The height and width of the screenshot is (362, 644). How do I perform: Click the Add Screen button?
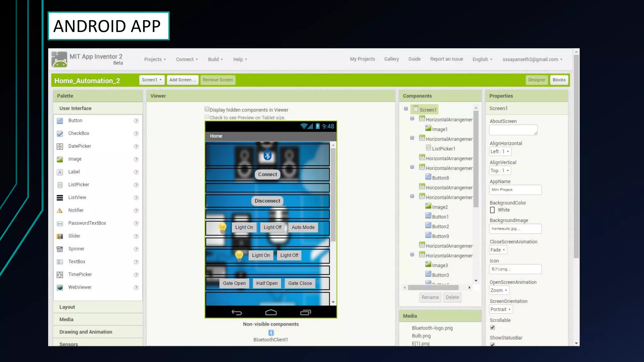(182, 80)
